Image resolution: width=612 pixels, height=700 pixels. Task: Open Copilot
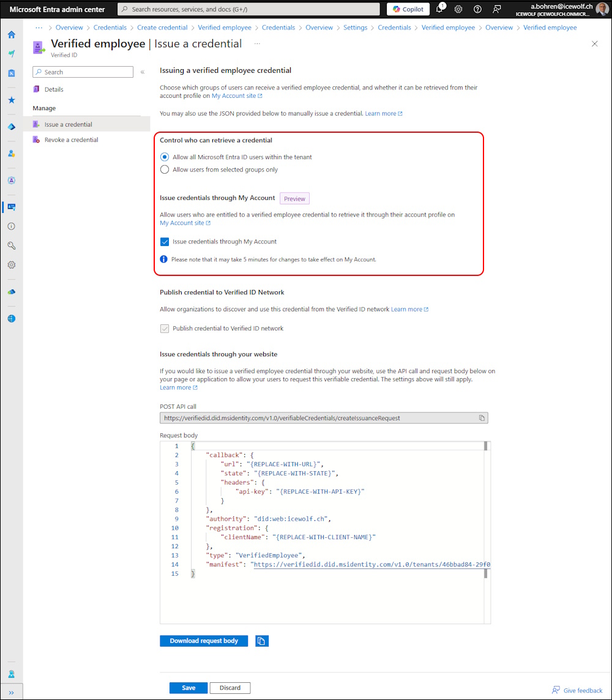click(408, 9)
